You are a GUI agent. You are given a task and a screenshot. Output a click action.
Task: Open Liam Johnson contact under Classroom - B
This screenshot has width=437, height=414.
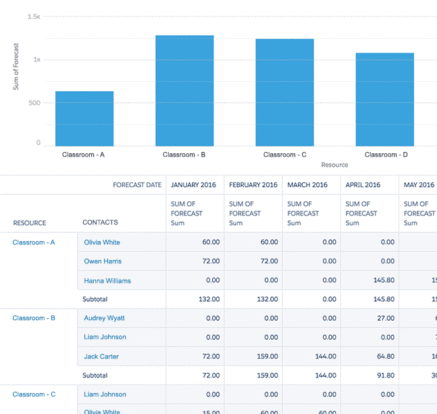pos(105,337)
